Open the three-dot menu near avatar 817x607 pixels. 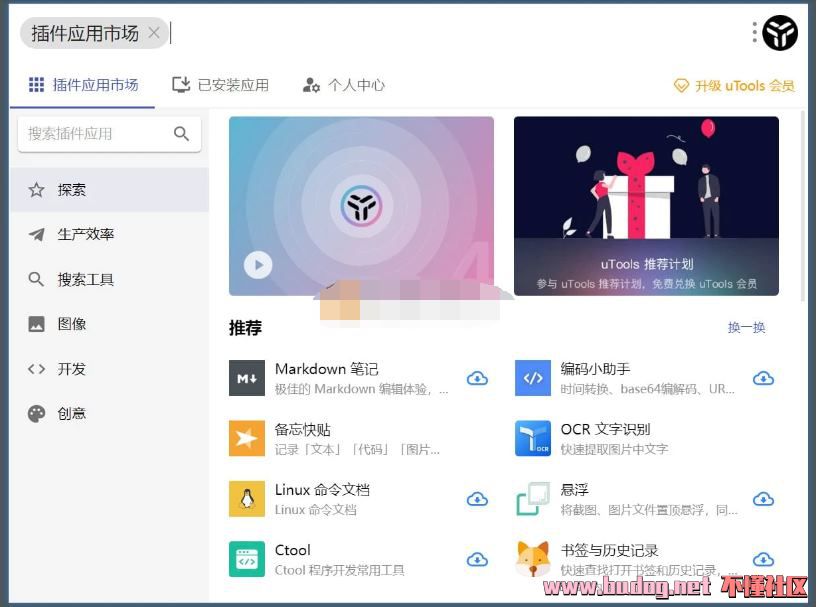(x=755, y=33)
